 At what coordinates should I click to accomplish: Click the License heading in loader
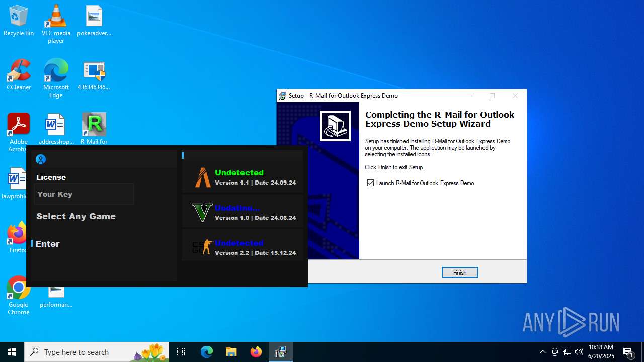[x=51, y=177]
